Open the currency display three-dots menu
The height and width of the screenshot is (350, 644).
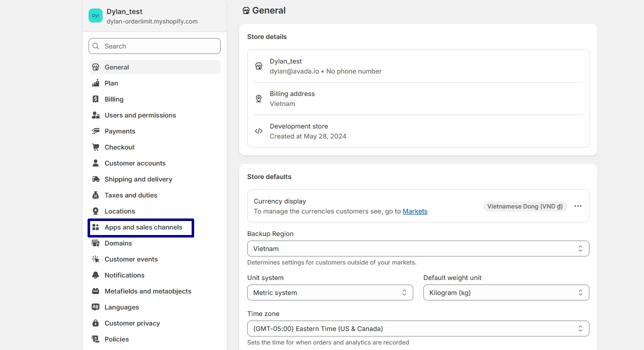[x=578, y=206]
